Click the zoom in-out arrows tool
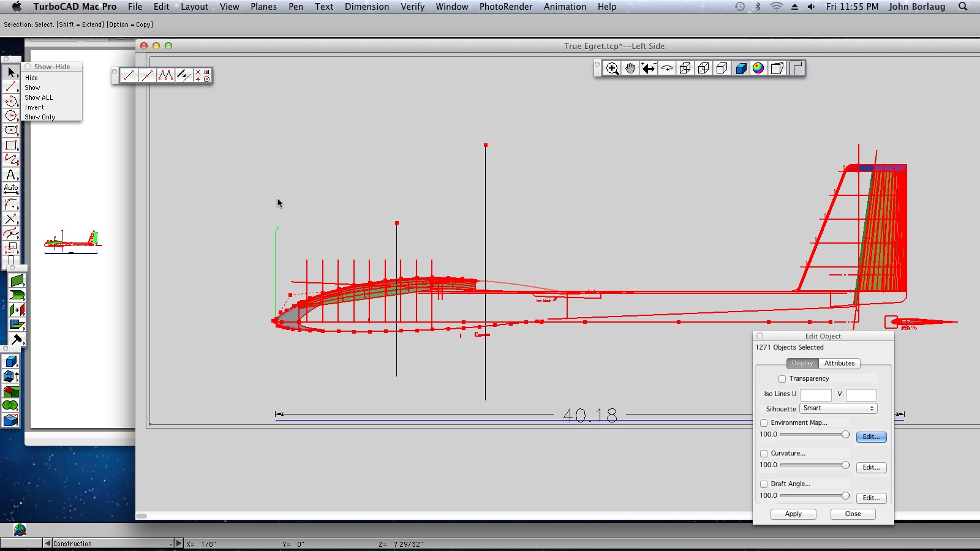The height and width of the screenshot is (551, 980). [649, 69]
